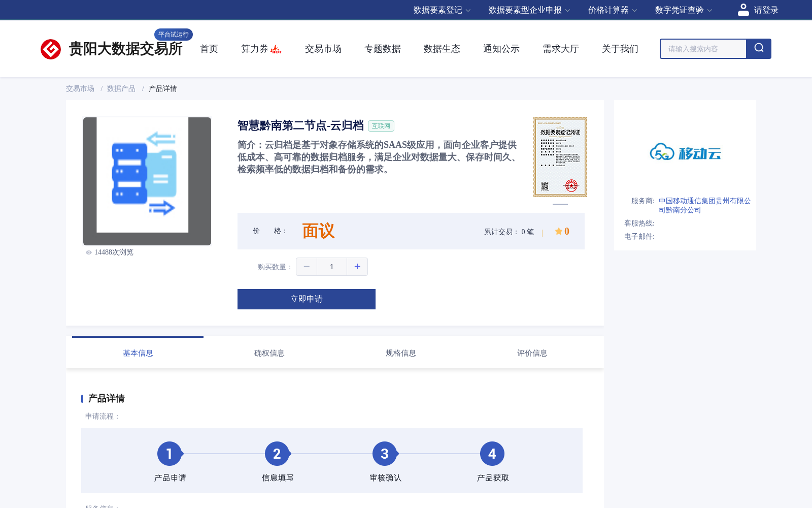Click step 2 信息填写 circle
The height and width of the screenshot is (508, 812).
(277, 454)
